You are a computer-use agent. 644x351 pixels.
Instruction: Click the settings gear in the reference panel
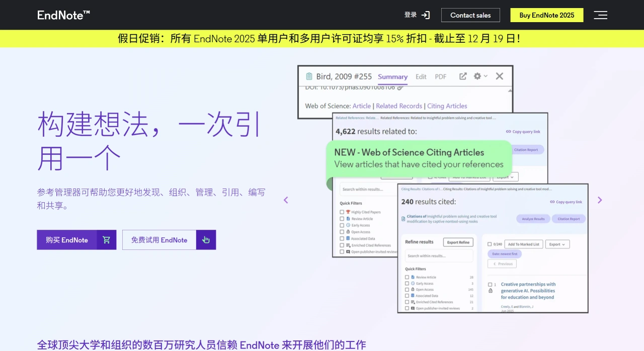coord(477,76)
